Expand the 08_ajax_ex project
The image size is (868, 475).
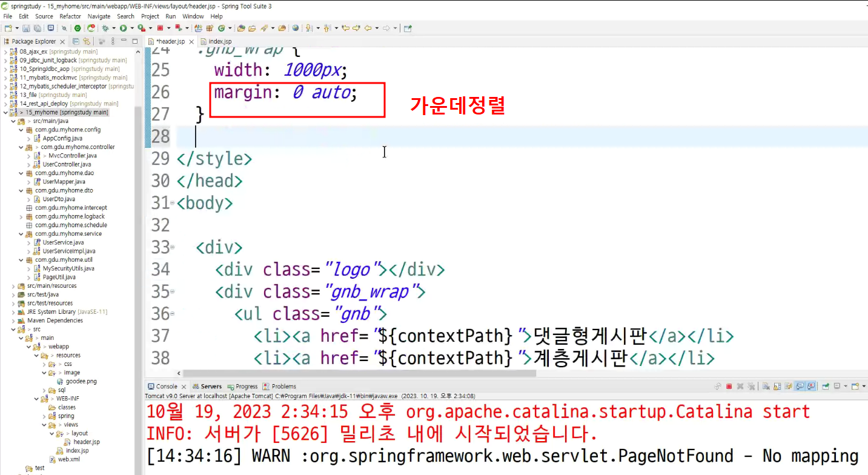pos(5,51)
